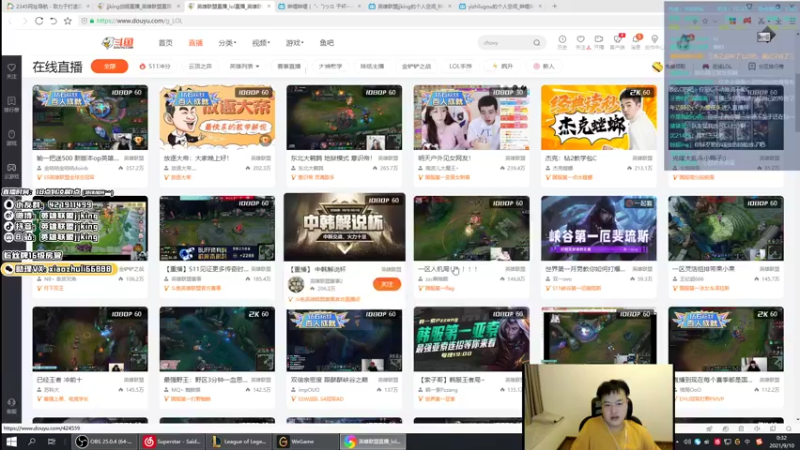The image size is (800, 450).
Task: Click title 一区人机局 stream link
Action: [447, 269]
